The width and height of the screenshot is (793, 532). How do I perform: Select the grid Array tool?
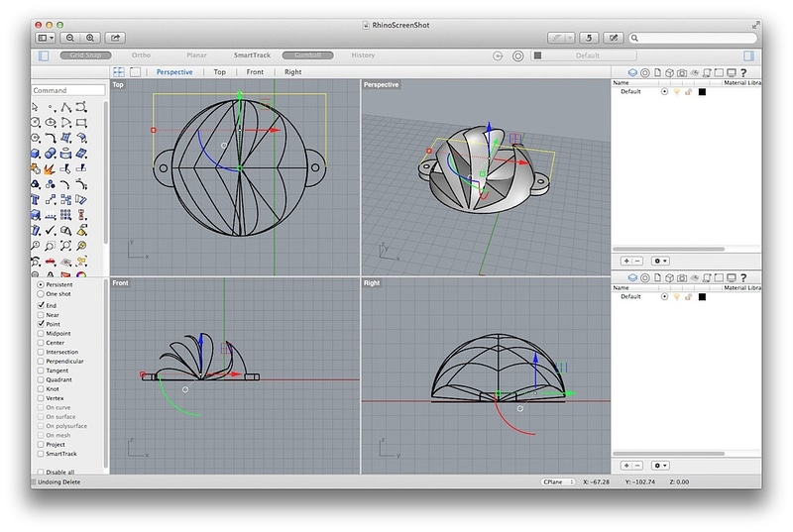[x=65, y=215]
